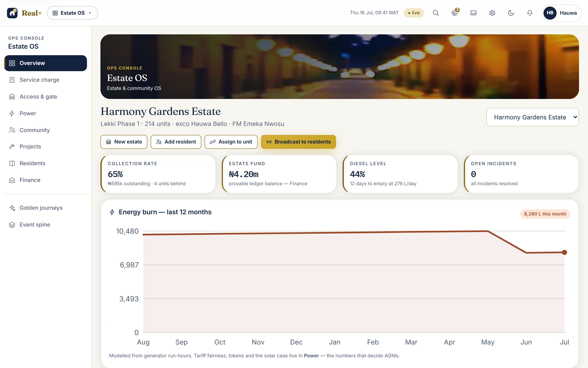The image size is (588, 368).
Task: Click the HB avatar circle
Action: pyautogui.click(x=550, y=13)
